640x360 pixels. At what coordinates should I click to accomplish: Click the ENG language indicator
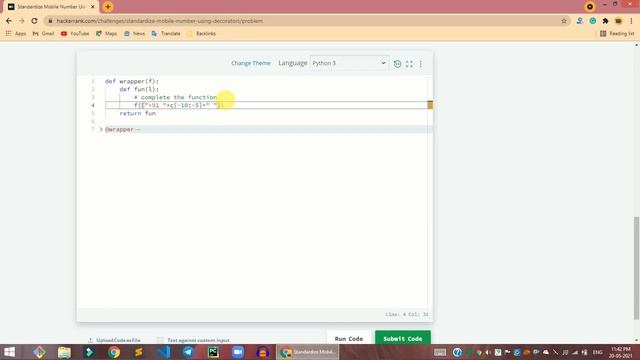(598, 352)
